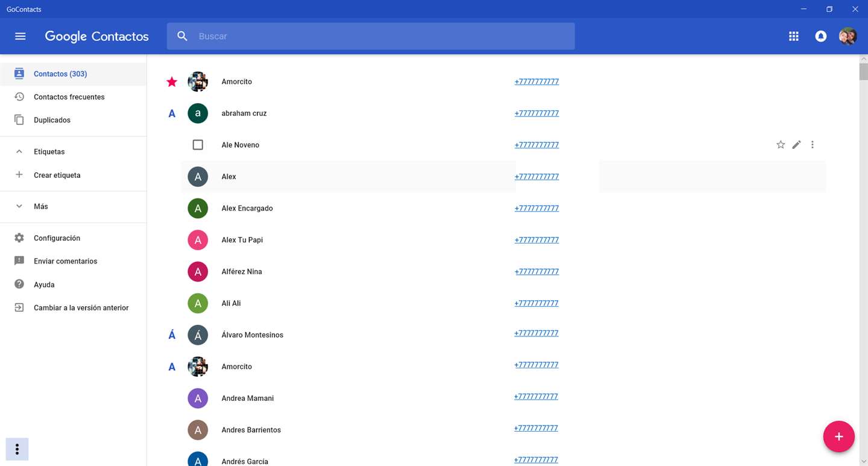
Task: Select Contactos (303) in sidebar
Action: point(73,74)
